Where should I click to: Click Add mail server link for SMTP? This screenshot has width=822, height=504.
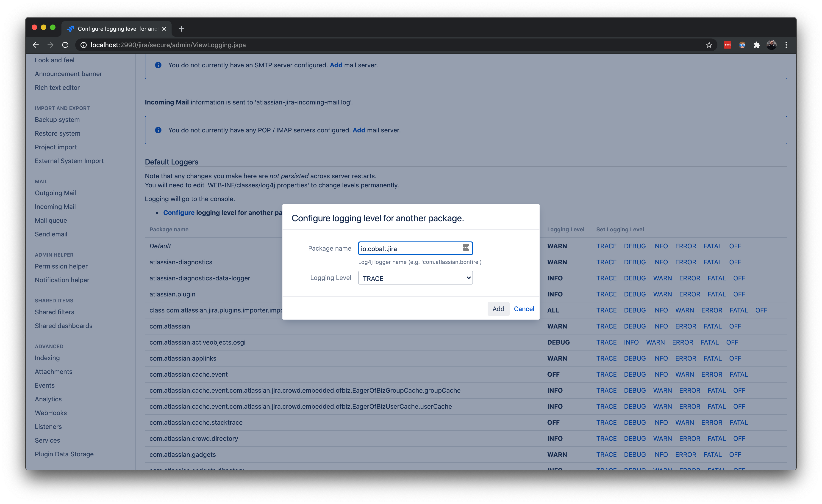[x=336, y=65]
